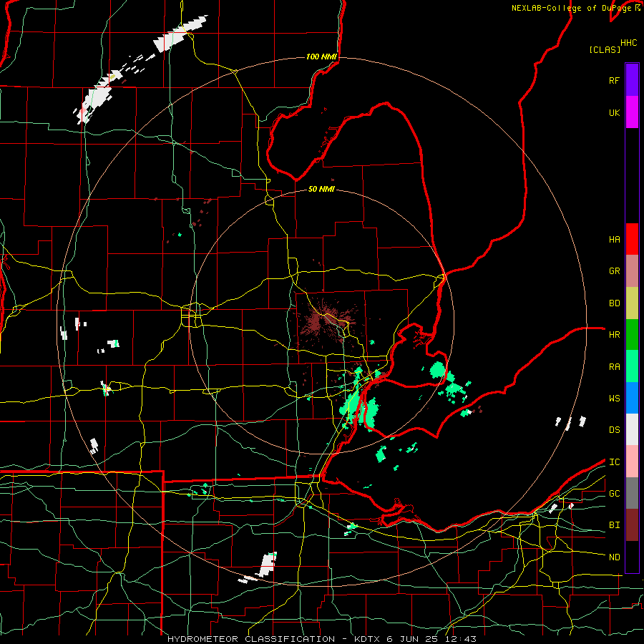Click the HA legend label
Screen dimensions: 644x644
615,240
